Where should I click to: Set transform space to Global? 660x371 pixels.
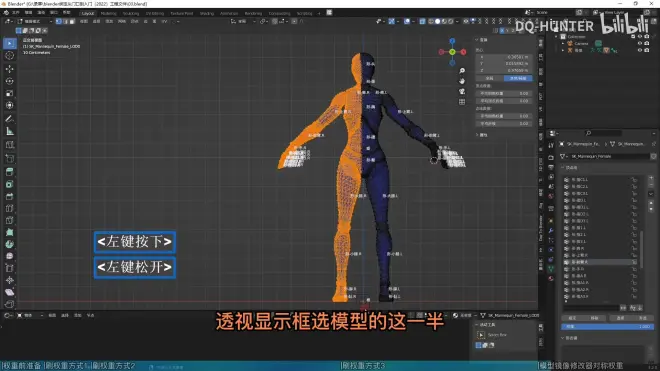[x=490, y=78]
